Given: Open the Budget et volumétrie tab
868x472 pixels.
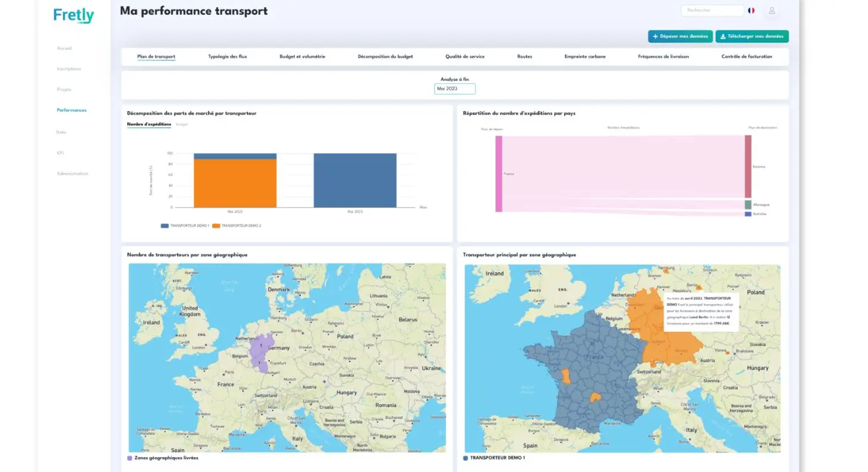Looking at the screenshot, I should (302, 56).
